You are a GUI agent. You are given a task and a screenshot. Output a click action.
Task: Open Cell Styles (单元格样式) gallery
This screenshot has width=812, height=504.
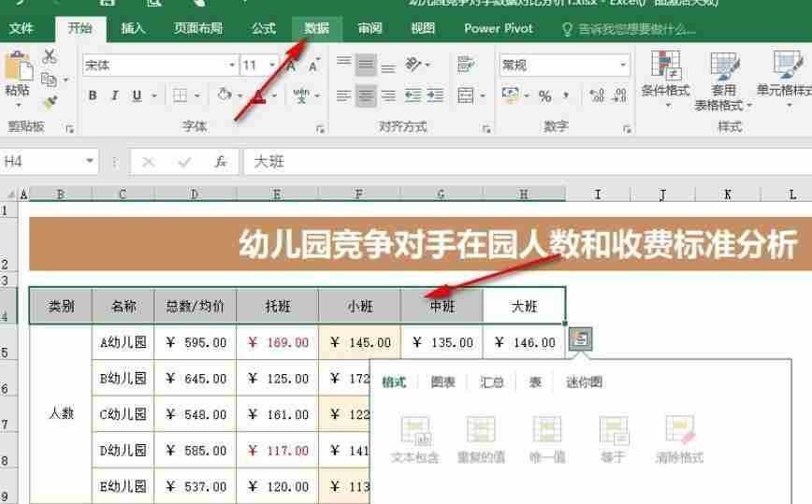click(x=786, y=79)
